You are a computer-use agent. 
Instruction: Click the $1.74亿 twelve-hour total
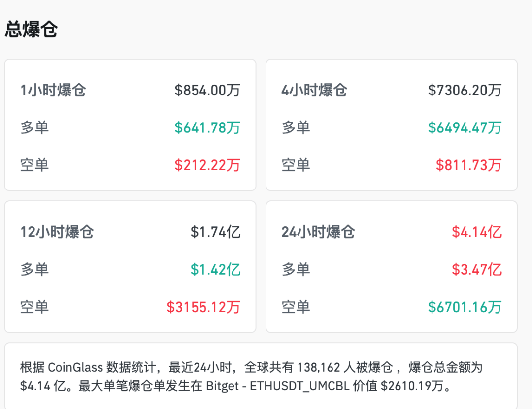click(217, 231)
